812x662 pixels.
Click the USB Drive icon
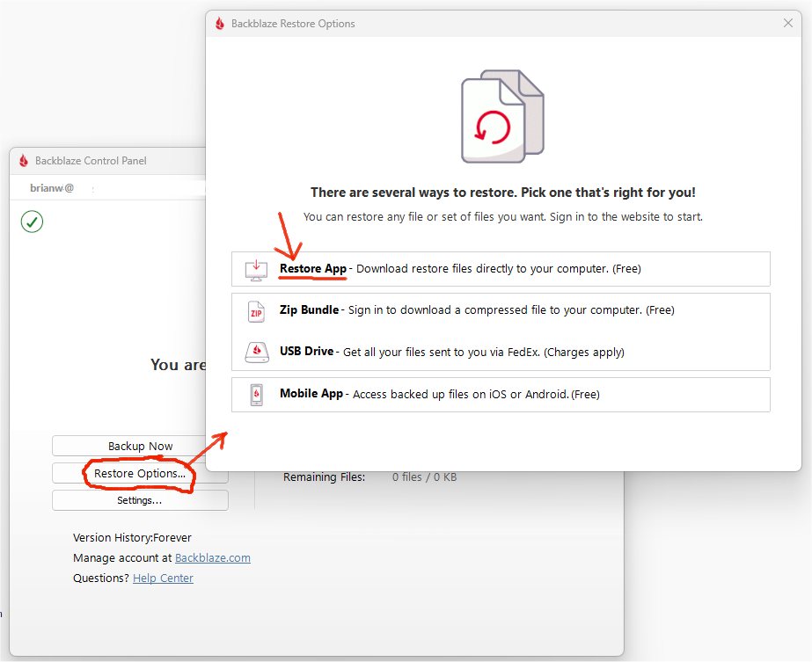256,352
